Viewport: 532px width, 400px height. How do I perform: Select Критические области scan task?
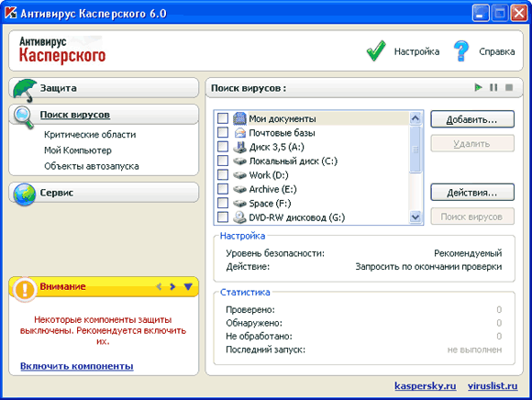click(90, 135)
